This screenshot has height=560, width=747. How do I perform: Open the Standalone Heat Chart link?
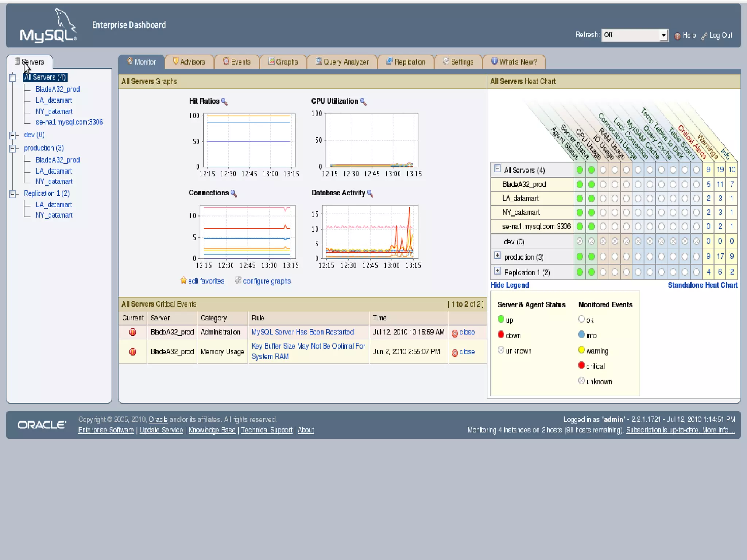pos(702,285)
